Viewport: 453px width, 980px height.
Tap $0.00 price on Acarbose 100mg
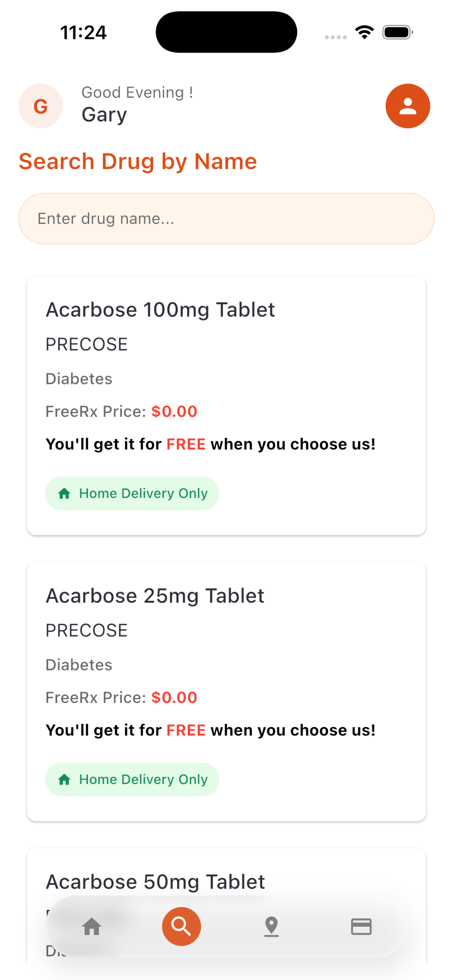(x=174, y=412)
